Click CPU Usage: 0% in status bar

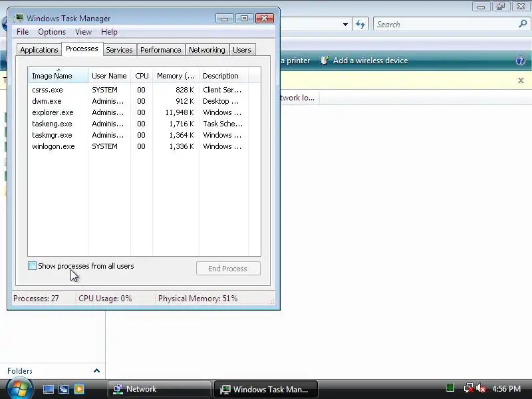(105, 299)
